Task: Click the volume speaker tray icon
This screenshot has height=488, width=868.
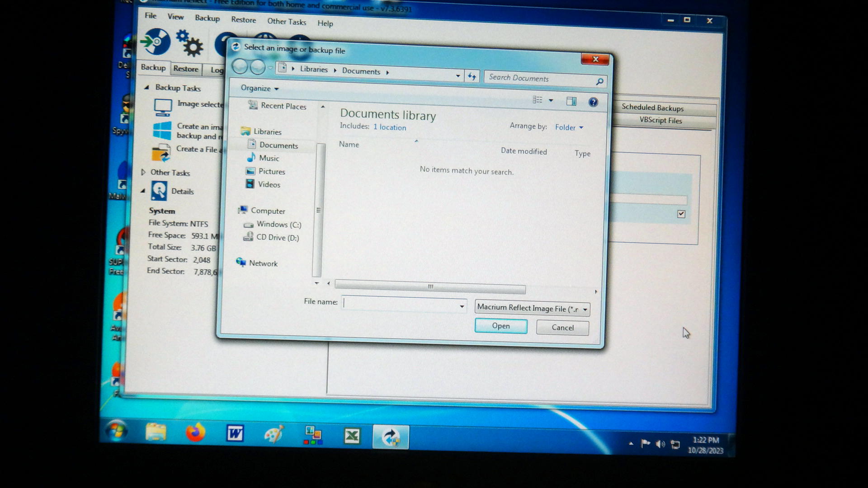Action: coord(660,444)
